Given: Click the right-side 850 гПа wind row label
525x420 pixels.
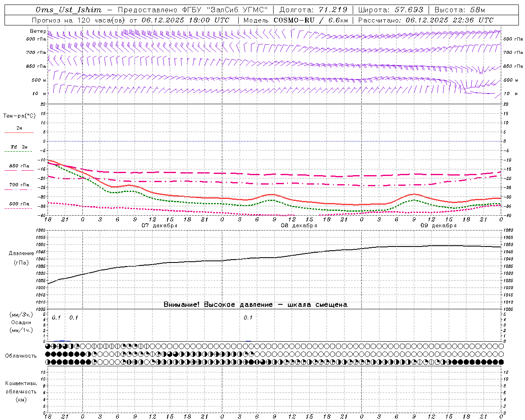Looking at the screenshot, I should 513,66.
